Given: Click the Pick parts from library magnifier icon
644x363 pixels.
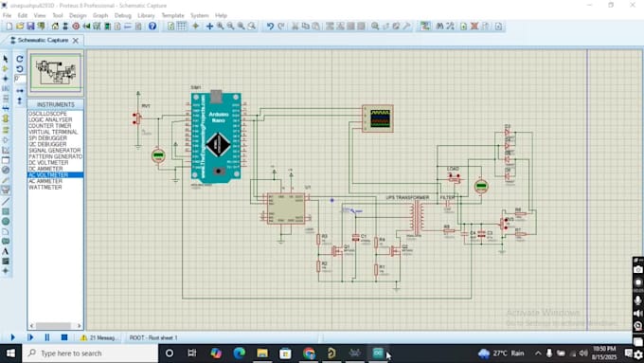Looking at the screenshot, I should pos(375,27).
